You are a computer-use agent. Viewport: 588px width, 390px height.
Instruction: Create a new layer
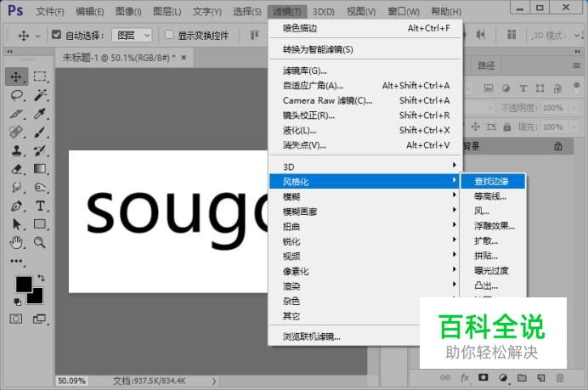tap(541, 377)
